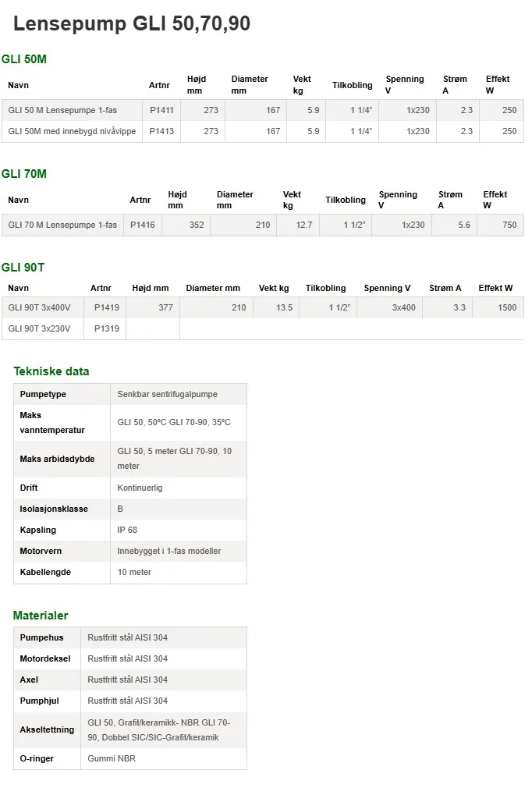Click article number P1416
Screen dimensions: 532x795
click(143, 225)
